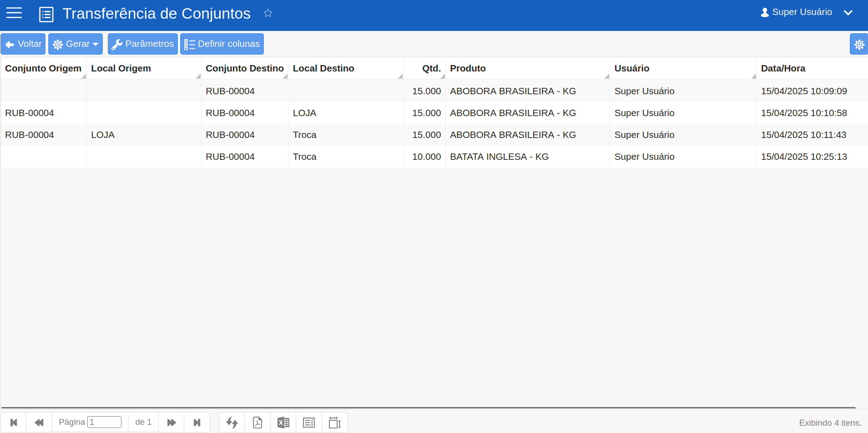Click the horizontal scrollbar above footer
The height and width of the screenshot is (433, 868).
pyautogui.click(x=429, y=408)
